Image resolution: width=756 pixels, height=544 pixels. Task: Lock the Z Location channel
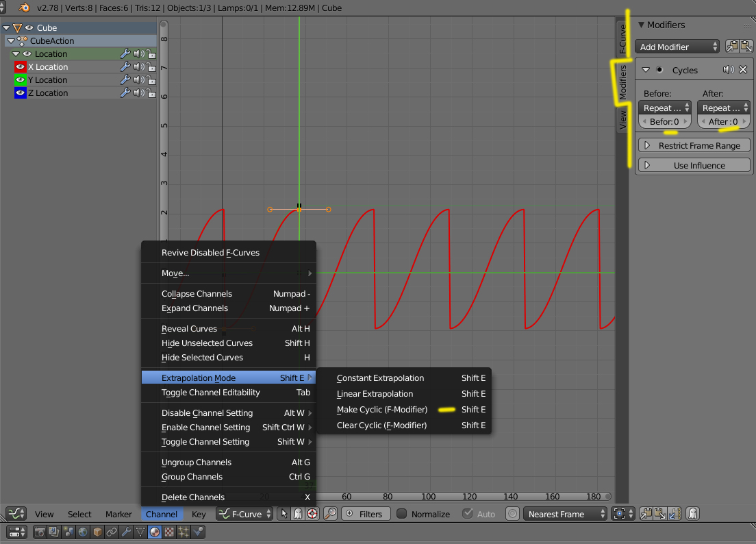pos(151,93)
